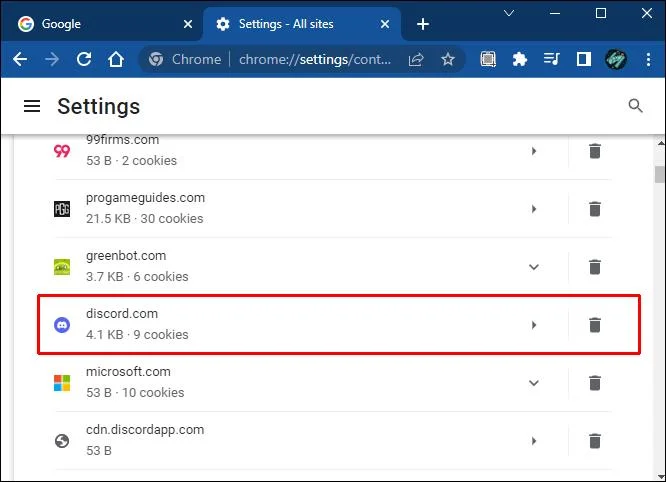Close the Settings - All sites tab
Screen dimensions: 666x482
385,24
